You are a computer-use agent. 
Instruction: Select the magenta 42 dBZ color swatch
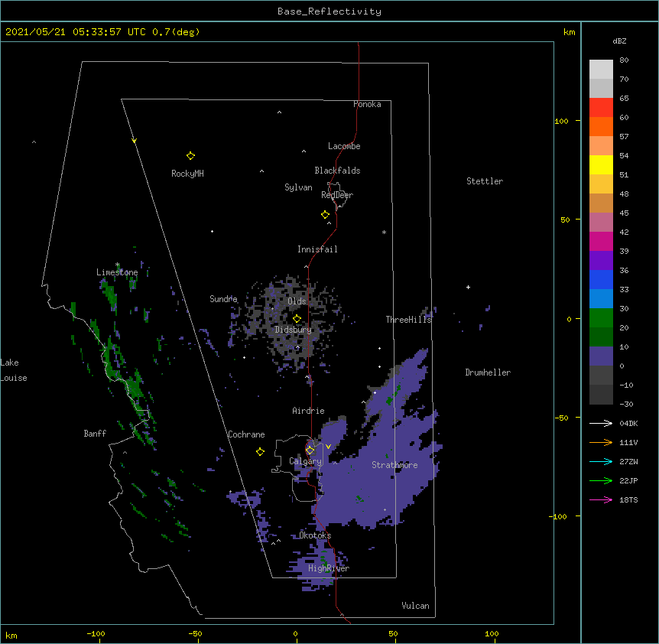tap(601, 241)
